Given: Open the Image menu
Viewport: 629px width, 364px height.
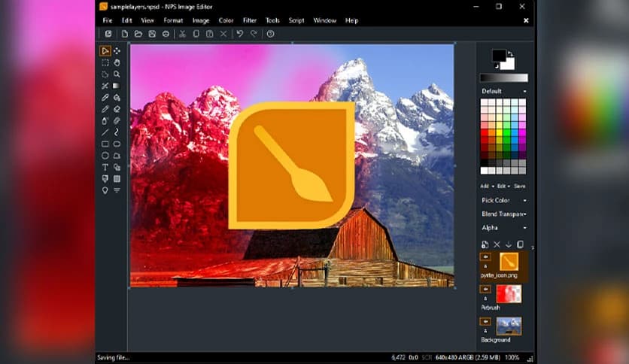Looking at the screenshot, I should coord(201,20).
